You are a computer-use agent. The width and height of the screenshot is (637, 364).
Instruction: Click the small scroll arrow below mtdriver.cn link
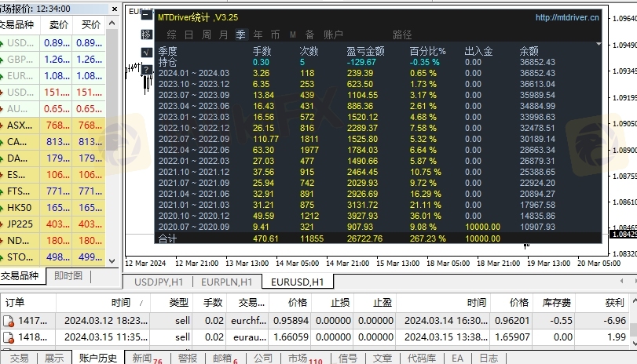click(599, 43)
